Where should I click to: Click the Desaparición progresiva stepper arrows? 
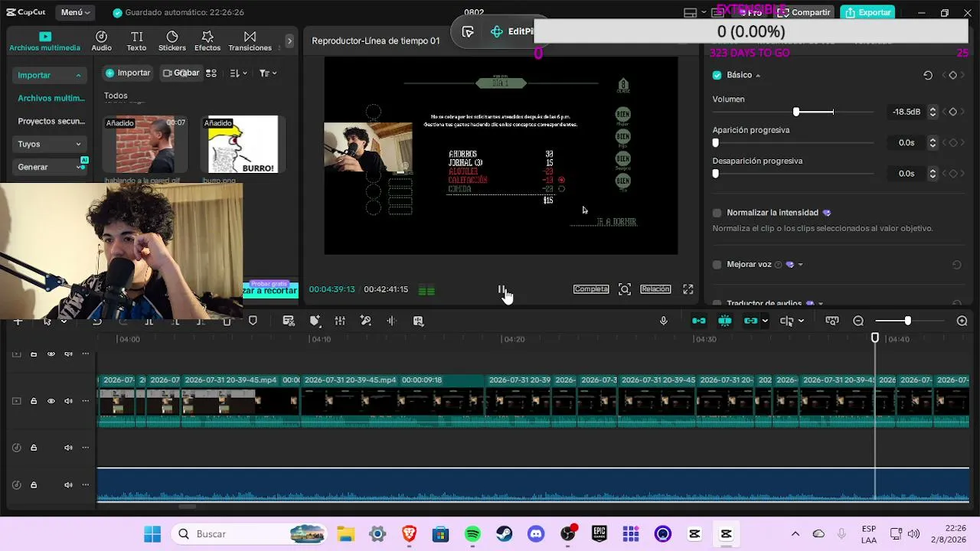(x=933, y=174)
